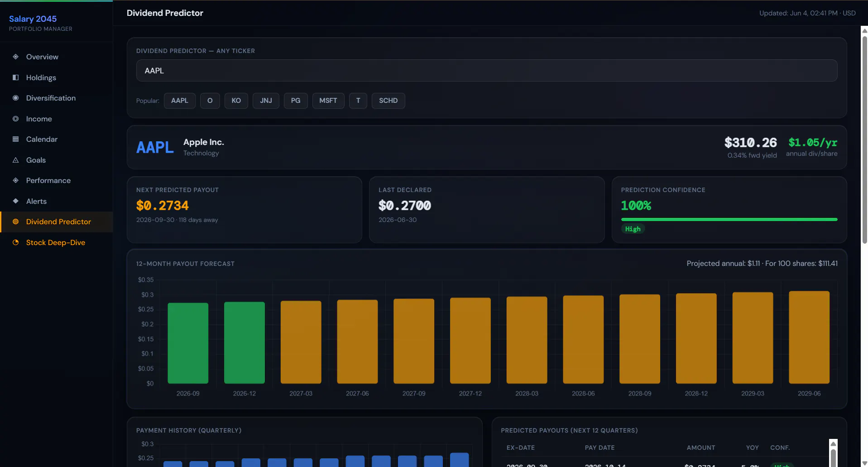Select SCHD popular ticker chip

point(388,101)
